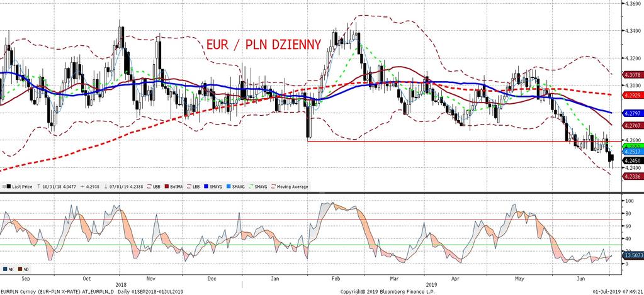Screen dimensions: 644x295
Task: Click the %K stochastic legend swatch
Action: pyautogui.click(x=5, y=269)
